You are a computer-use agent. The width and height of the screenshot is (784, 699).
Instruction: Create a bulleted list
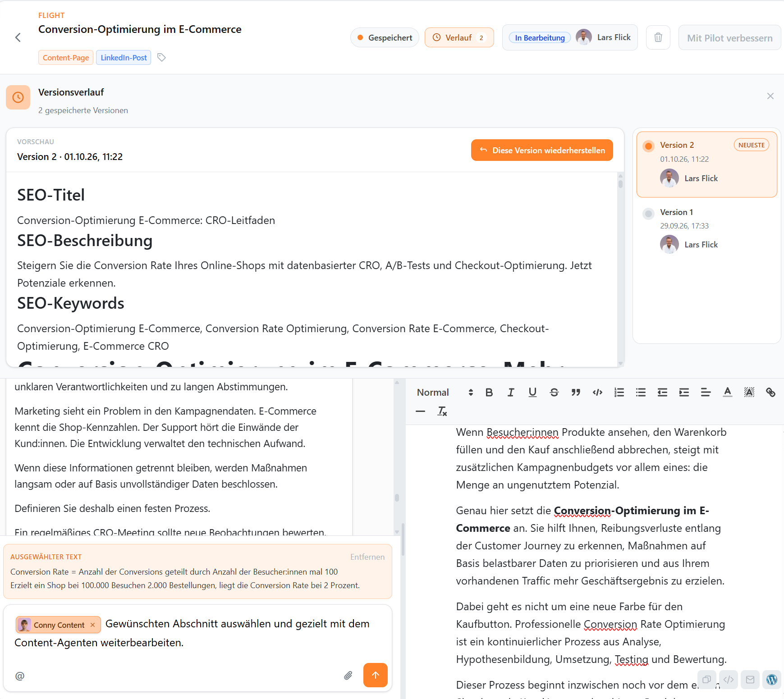point(641,392)
